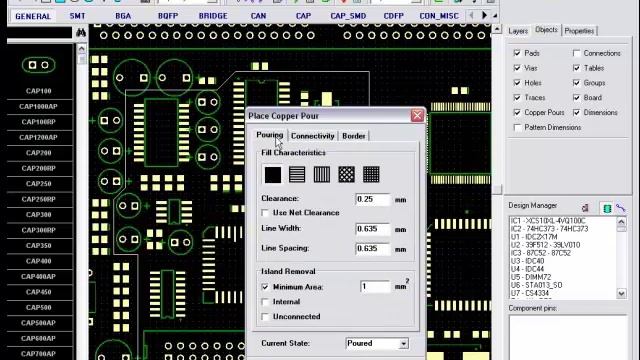Open the CAN library tab
The image size is (640, 360).
click(x=258, y=16)
